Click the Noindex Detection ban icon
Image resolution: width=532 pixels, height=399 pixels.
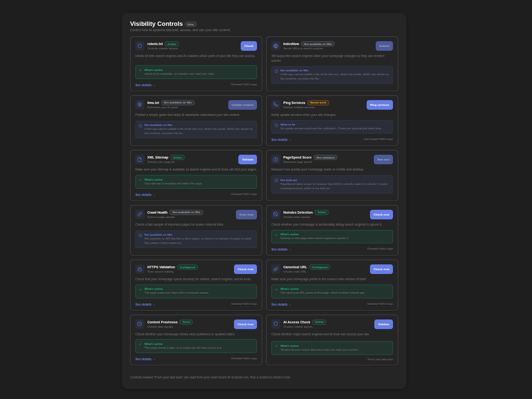tap(276, 214)
